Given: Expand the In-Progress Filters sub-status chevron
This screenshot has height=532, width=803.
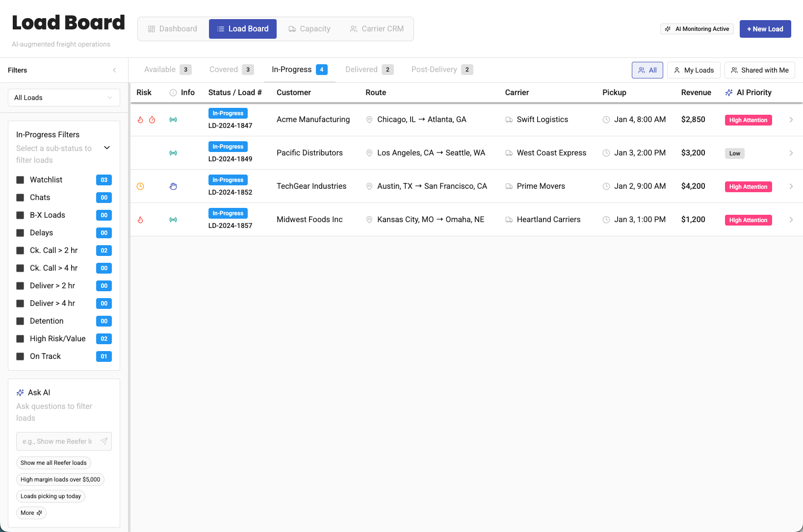Looking at the screenshot, I should coord(107,148).
